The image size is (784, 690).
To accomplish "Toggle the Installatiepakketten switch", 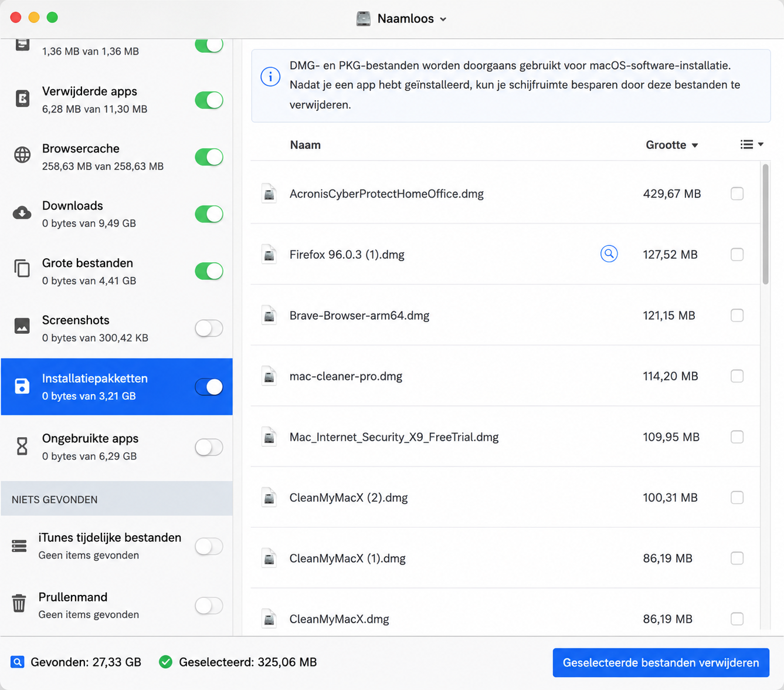I will pos(209,387).
